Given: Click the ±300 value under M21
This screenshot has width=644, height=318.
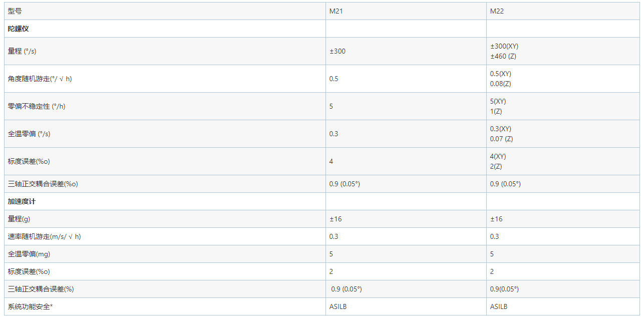Looking at the screenshot, I should (x=338, y=51).
